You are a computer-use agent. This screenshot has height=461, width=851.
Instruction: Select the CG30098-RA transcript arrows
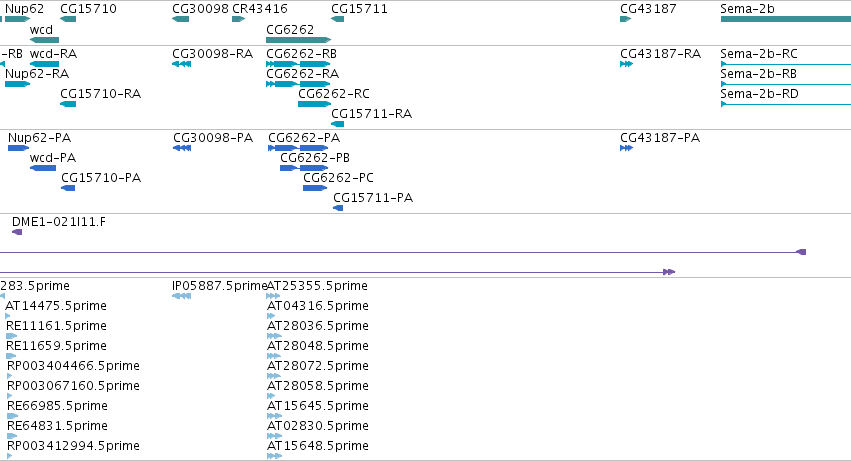(x=181, y=64)
